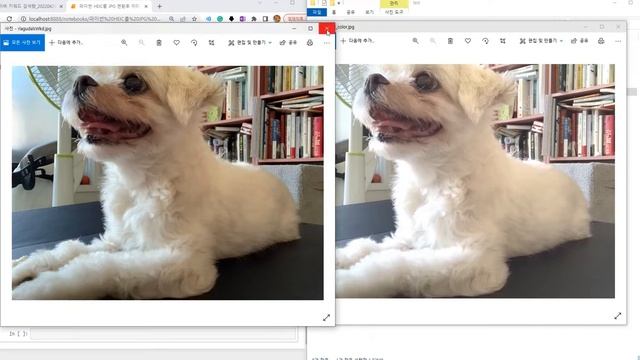Click the crop icon in right Photos window
The width and height of the screenshot is (640, 360).
click(503, 41)
